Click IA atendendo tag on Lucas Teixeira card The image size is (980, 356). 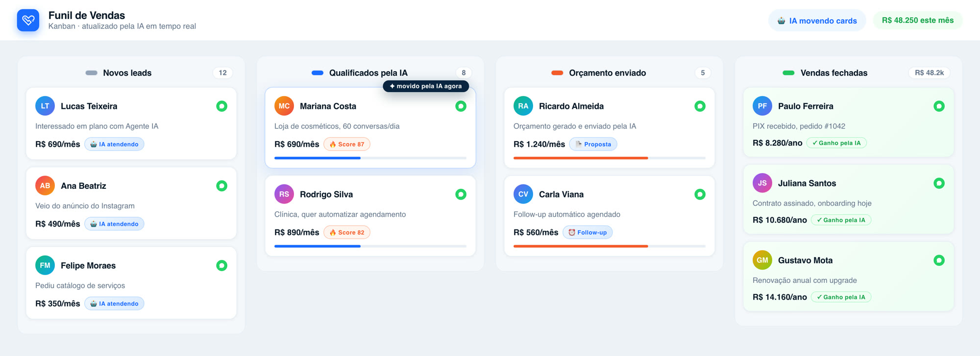[114, 144]
